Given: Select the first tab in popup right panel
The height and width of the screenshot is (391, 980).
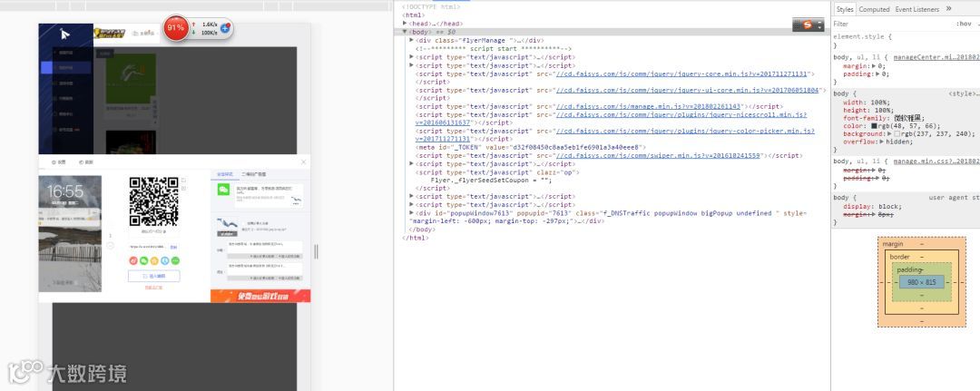Looking at the screenshot, I should 225,174.
